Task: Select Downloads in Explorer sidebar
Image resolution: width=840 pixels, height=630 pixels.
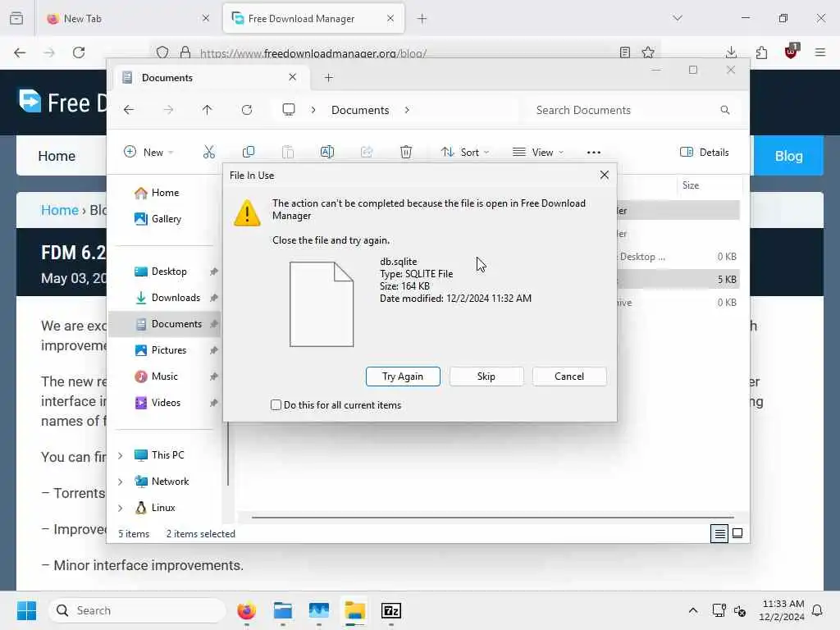Action: [166, 298]
